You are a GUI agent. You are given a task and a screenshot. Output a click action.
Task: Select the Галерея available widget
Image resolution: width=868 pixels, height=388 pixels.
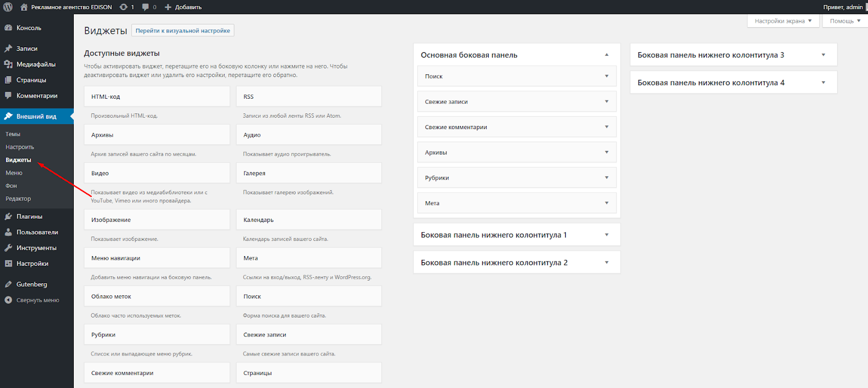pos(309,173)
